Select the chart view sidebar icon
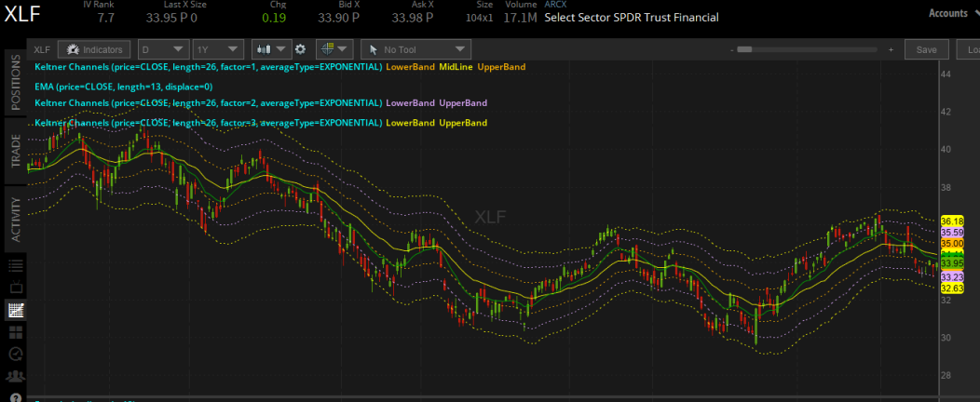 coord(16,310)
